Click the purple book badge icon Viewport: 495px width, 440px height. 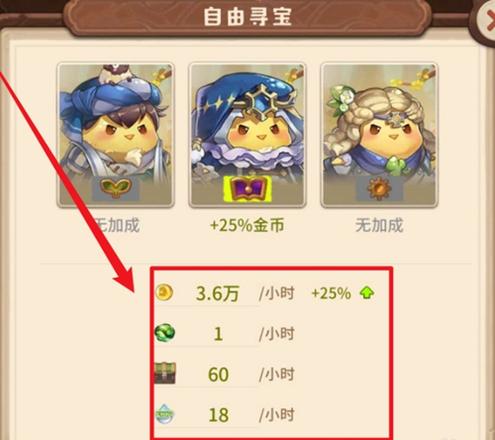pyautogui.click(x=247, y=189)
